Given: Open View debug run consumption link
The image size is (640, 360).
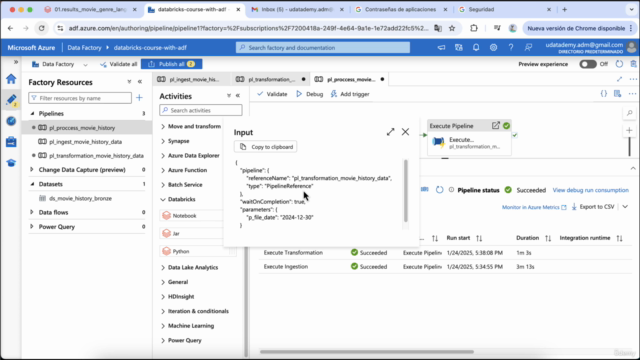Looking at the screenshot, I should click(x=590, y=190).
